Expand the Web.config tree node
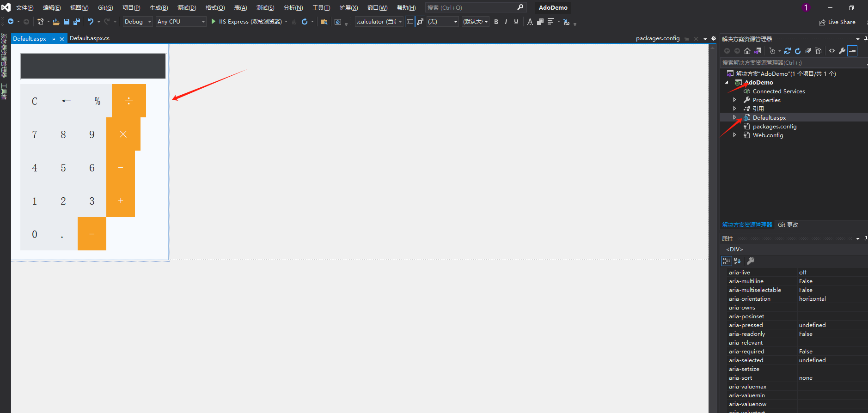 coord(734,135)
